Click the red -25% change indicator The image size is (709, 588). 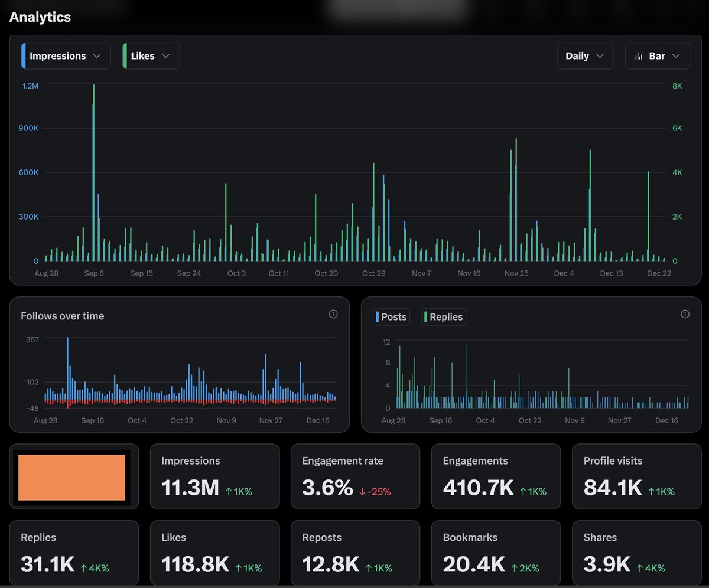(375, 491)
